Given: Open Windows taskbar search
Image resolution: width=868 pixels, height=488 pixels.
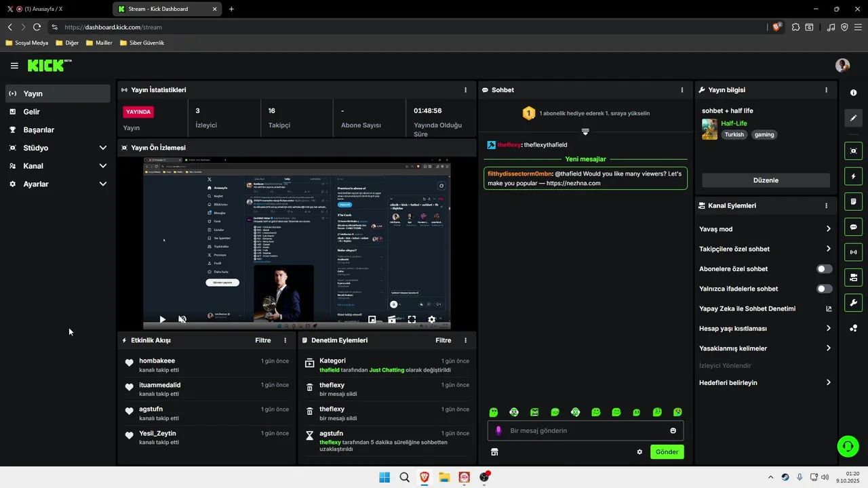Looking at the screenshot, I should 404,477.
